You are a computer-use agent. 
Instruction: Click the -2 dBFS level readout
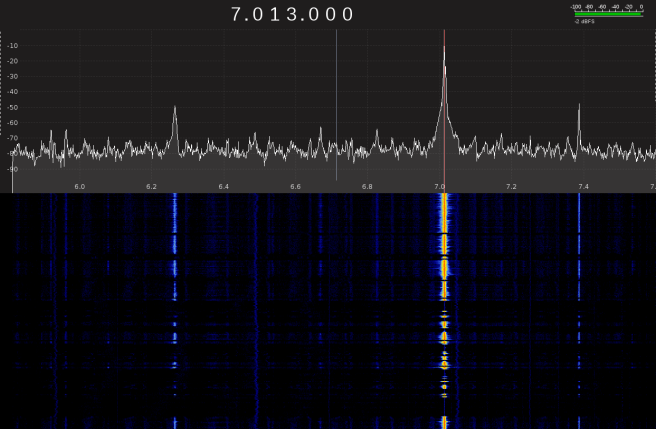(585, 21)
